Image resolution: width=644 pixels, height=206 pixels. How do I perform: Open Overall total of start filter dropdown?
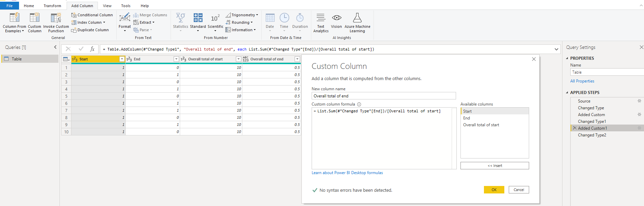coord(238,59)
